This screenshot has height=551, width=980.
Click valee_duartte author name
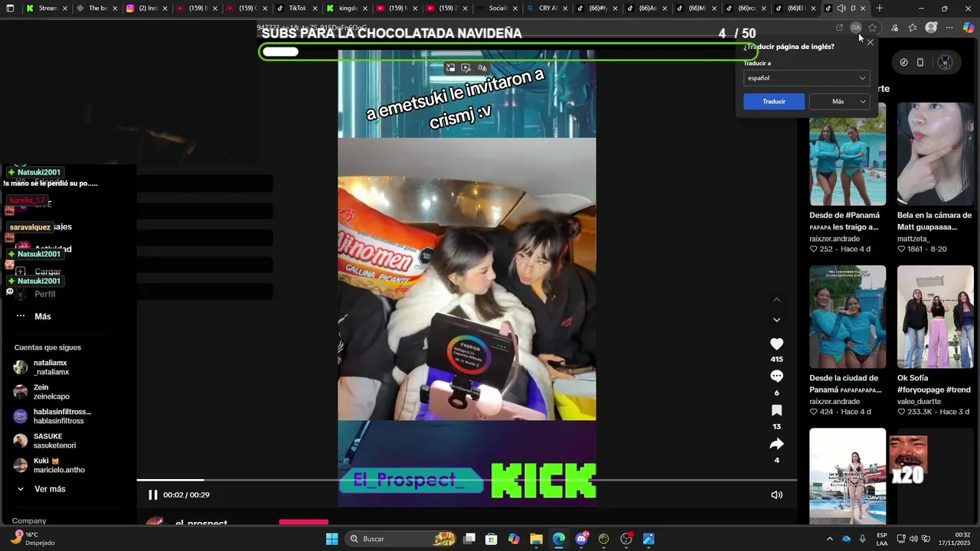920,402
